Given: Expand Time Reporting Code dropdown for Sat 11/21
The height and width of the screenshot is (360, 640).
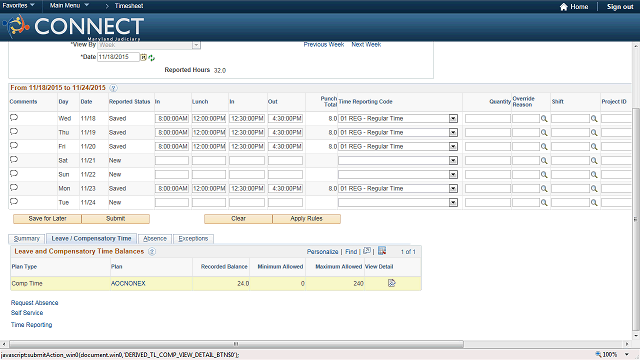Looking at the screenshot, I should click(x=453, y=160).
